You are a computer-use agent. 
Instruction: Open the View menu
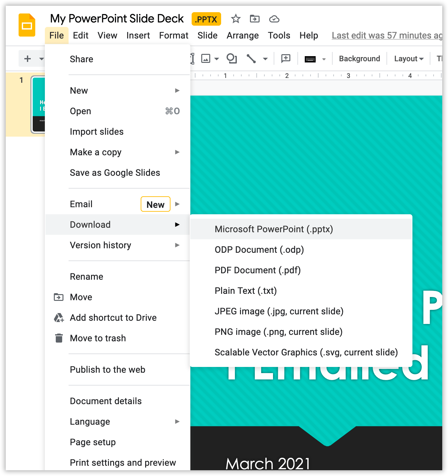[107, 35]
